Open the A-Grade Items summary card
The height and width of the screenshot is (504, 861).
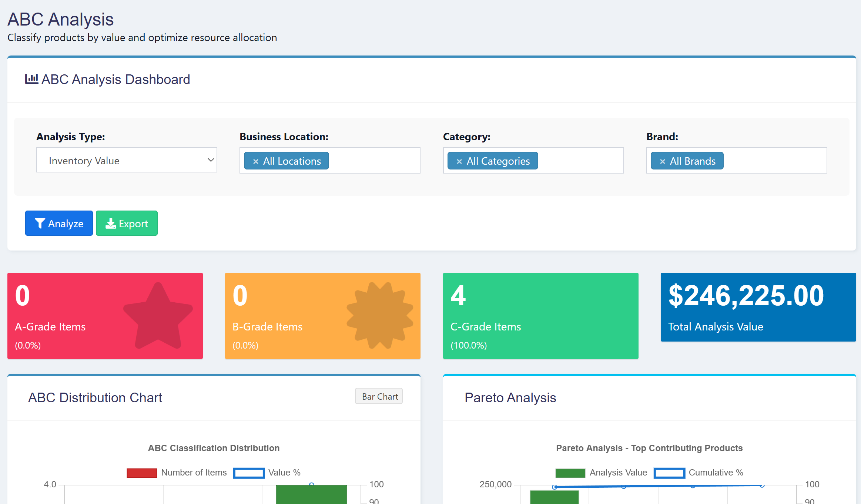click(x=105, y=316)
